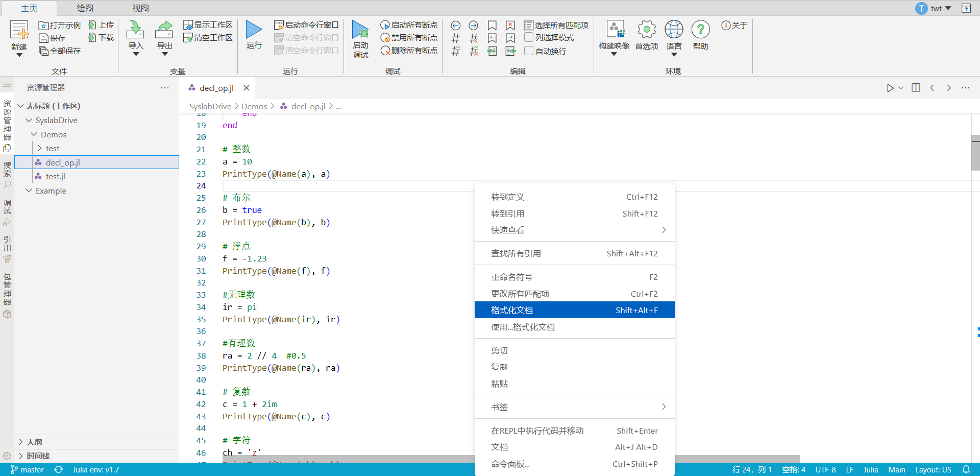
Task: Click the navigate forward arrow in edit group
Action: coord(474,25)
